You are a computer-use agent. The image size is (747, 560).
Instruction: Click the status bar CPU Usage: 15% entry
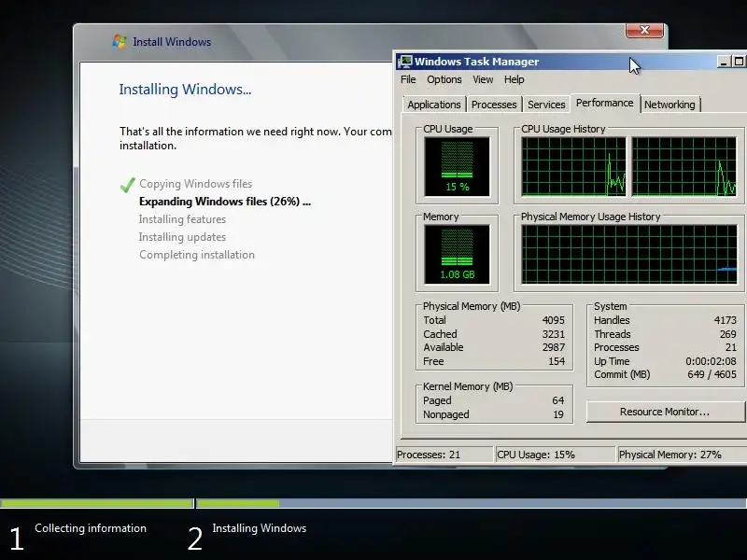pos(556,455)
